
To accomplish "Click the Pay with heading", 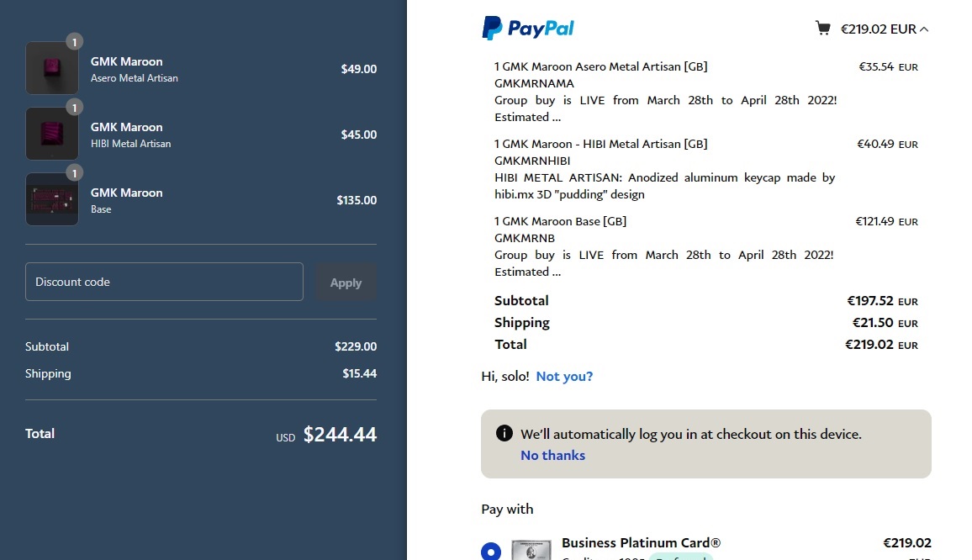I will (507, 510).
